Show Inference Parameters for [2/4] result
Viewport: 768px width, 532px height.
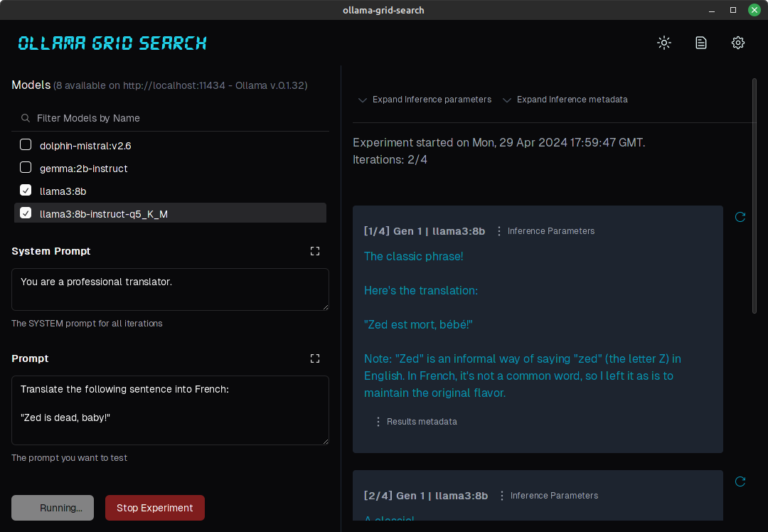(x=548, y=495)
